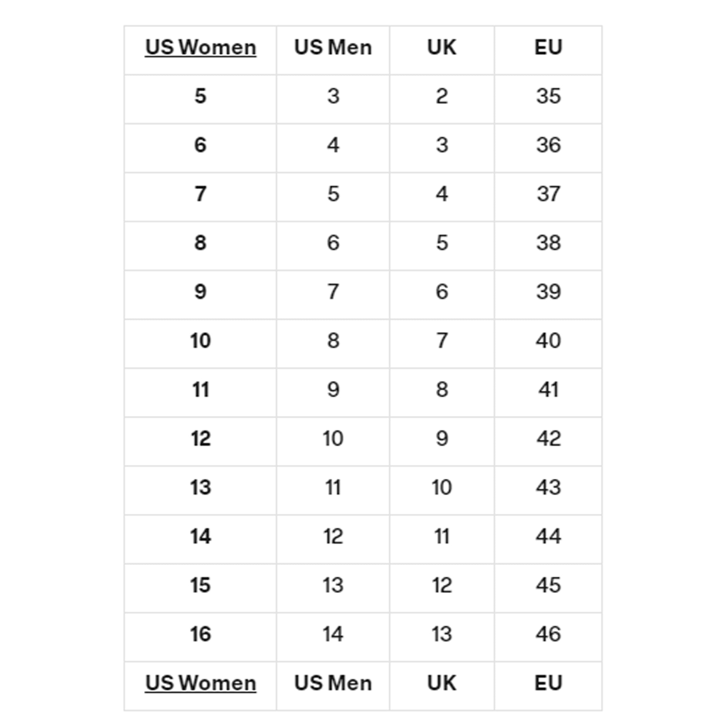Select the top US Men column header
This screenshot has width=728, height=728.
(x=333, y=48)
